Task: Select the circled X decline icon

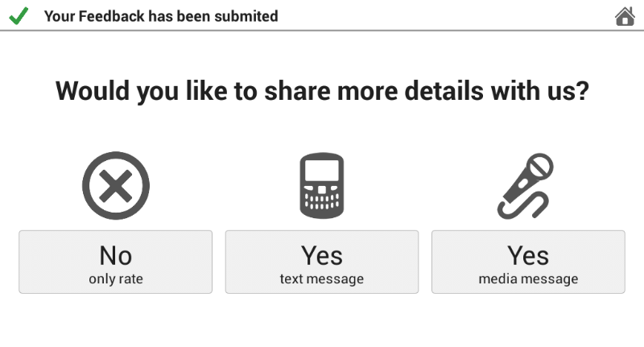Action: coord(116,186)
